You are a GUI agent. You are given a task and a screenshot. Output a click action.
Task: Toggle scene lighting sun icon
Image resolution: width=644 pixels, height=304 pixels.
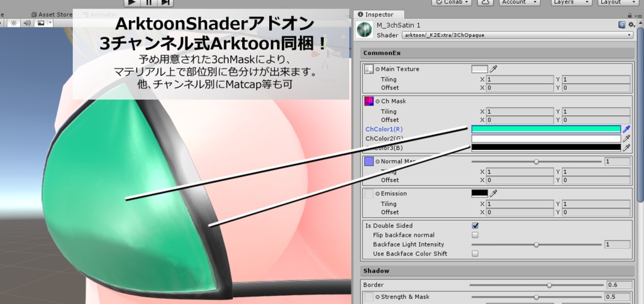[x=14, y=23]
